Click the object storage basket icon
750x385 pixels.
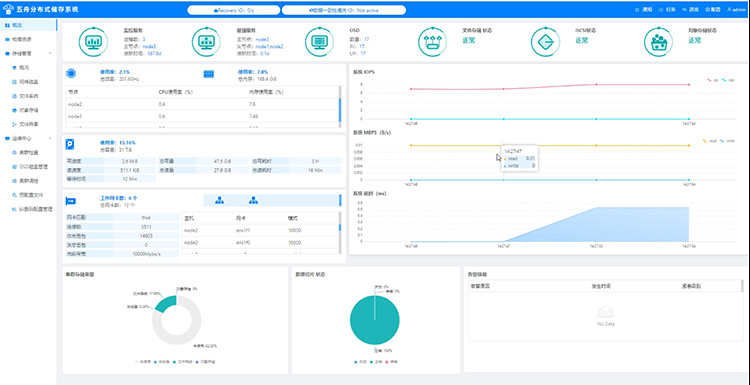pyautogui.click(x=659, y=42)
